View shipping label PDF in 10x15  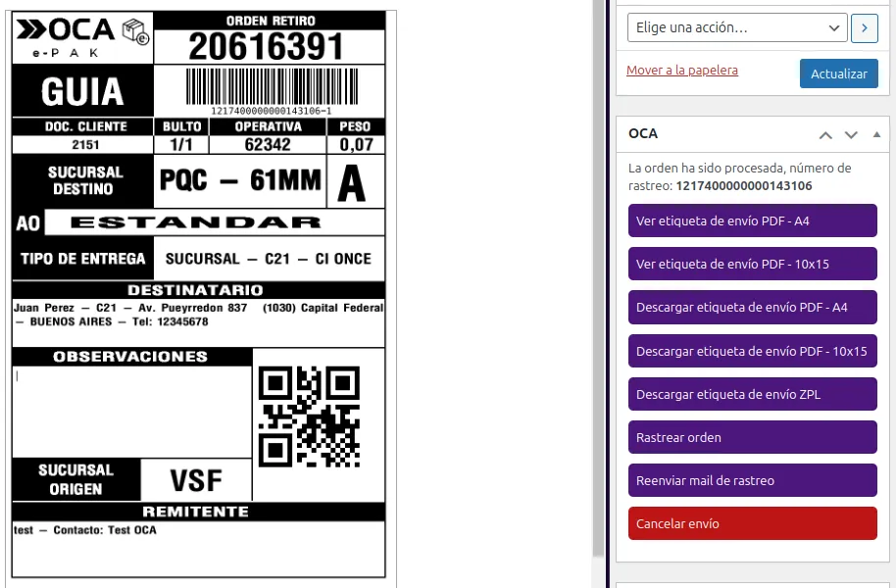[x=752, y=265]
